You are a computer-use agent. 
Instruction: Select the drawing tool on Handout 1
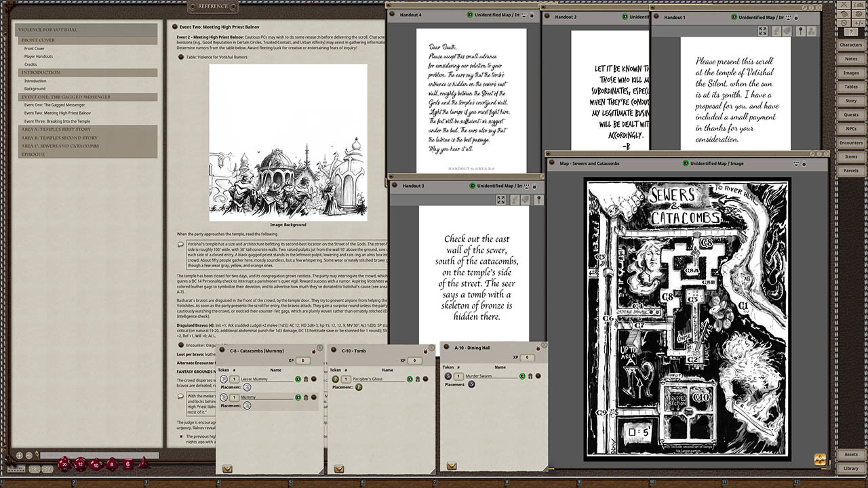pyautogui.click(x=776, y=31)
